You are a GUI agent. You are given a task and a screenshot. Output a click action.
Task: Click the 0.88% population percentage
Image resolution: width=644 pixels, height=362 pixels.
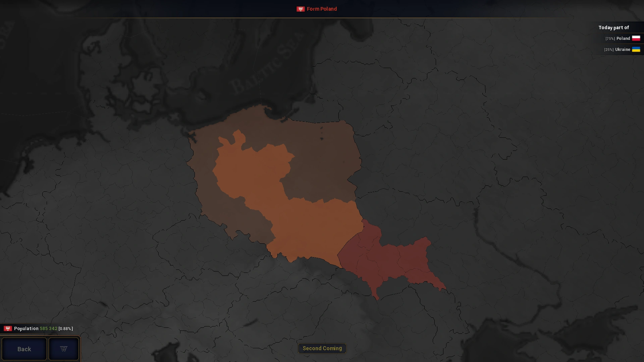[65, 329]
